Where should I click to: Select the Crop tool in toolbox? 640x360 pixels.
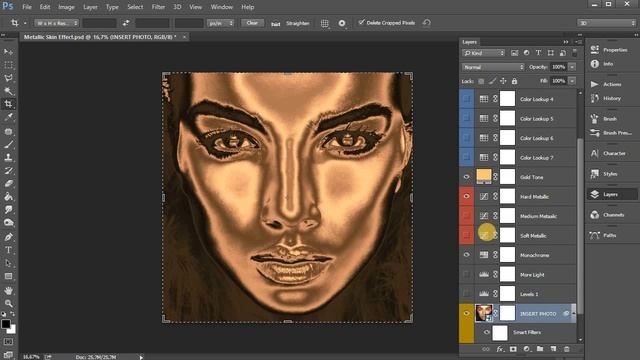(8, 104)
